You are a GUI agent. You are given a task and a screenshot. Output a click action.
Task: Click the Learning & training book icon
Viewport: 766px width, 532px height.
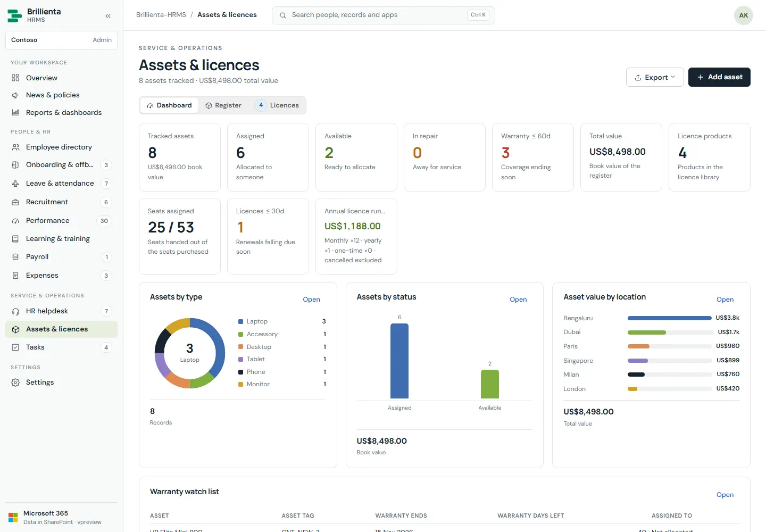(x=15, y=239)
